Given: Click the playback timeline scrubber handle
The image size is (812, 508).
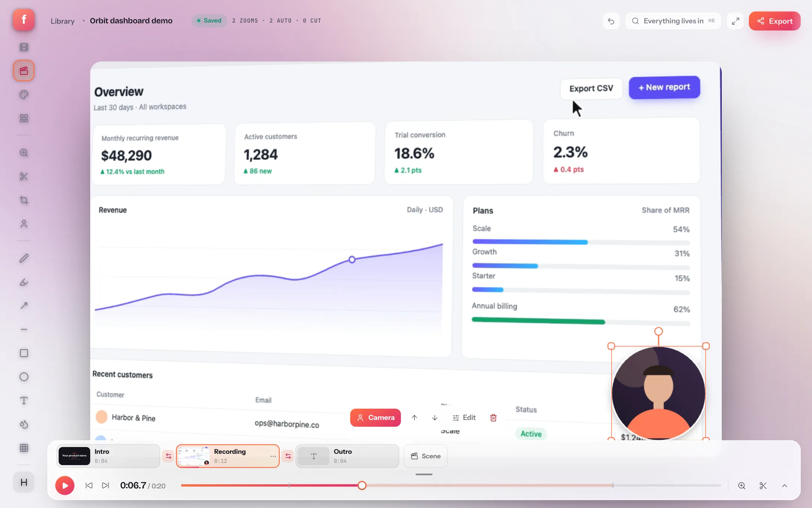Looking at the screenshot, I should 362,485.
